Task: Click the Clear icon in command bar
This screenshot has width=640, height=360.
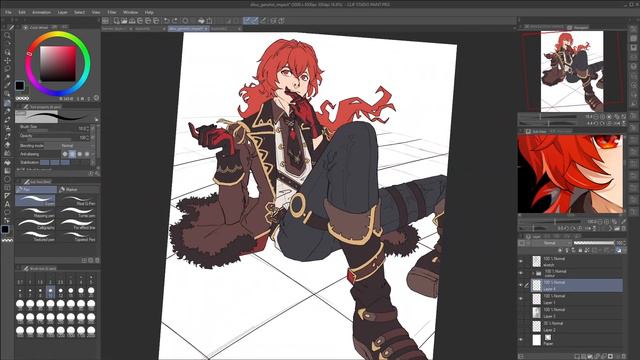Action: 185,20
